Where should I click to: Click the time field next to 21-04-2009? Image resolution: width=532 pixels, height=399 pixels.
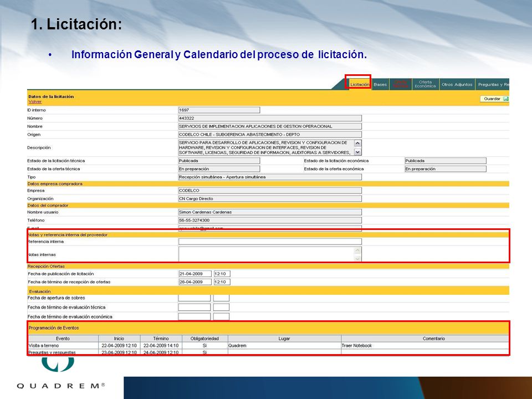pyautogui.click(x=222, y=274)
